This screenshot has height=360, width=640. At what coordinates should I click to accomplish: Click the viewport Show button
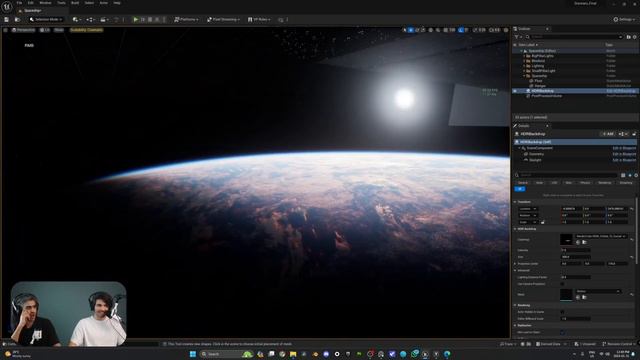(x=59, y=30)
